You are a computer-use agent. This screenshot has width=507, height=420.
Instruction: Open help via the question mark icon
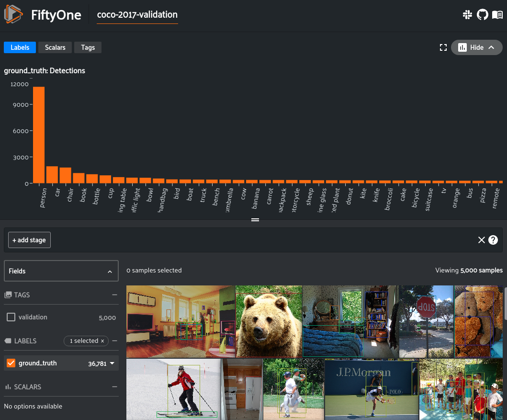493,240
